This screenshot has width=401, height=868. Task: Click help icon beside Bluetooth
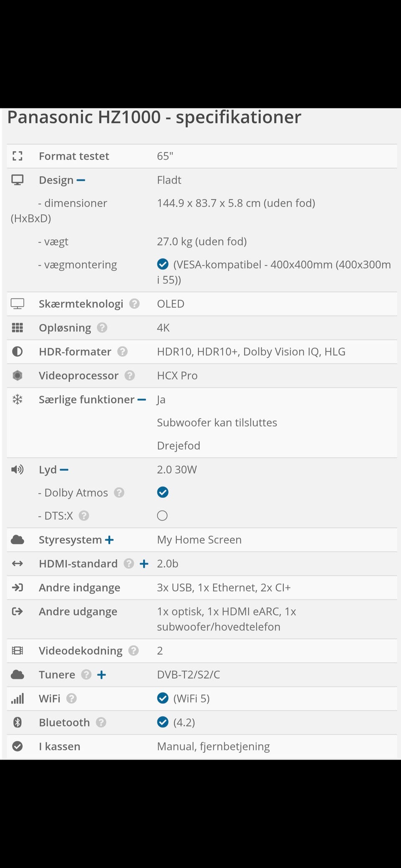click(x=101, y=722)
